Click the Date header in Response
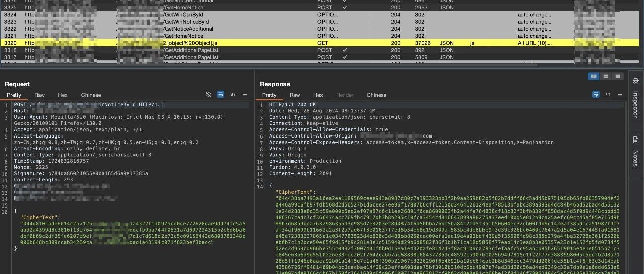The width and height of the screenshot is (644, 274). click(324, 110)
